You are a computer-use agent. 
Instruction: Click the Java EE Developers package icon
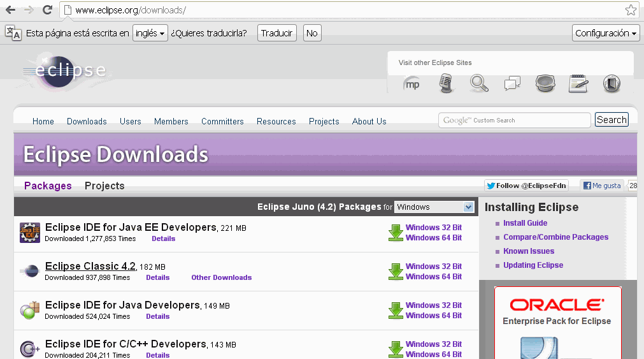click(30, 233)
